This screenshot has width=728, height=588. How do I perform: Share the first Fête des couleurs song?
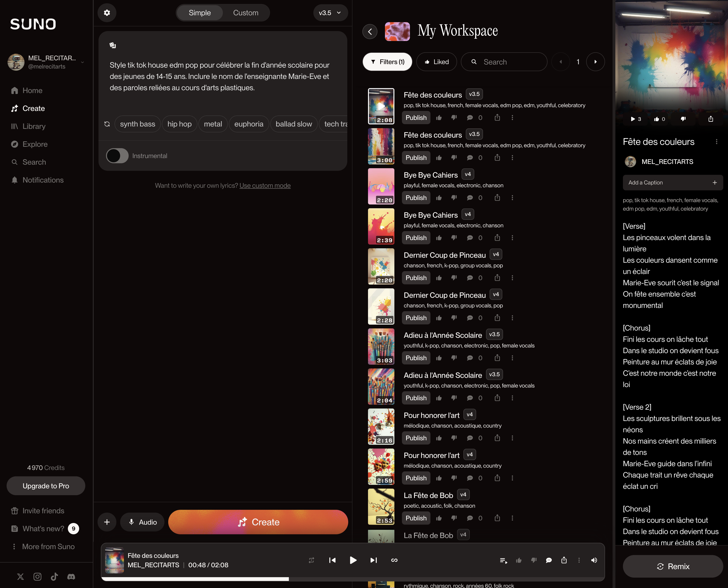pos(497,118)
